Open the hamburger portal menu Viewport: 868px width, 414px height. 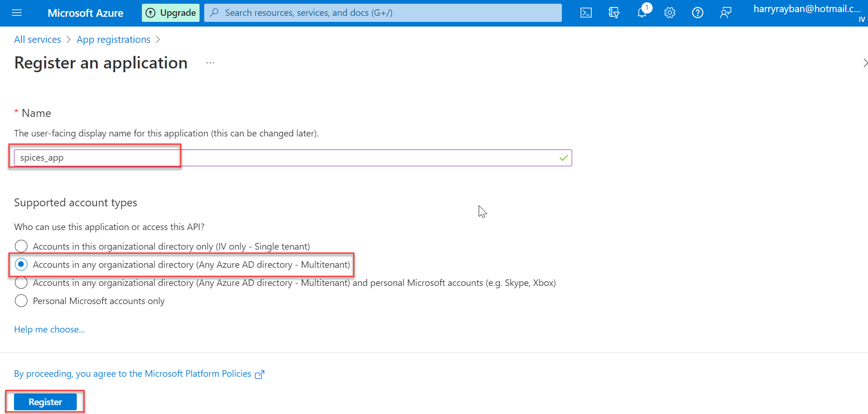tap(17, 13)
